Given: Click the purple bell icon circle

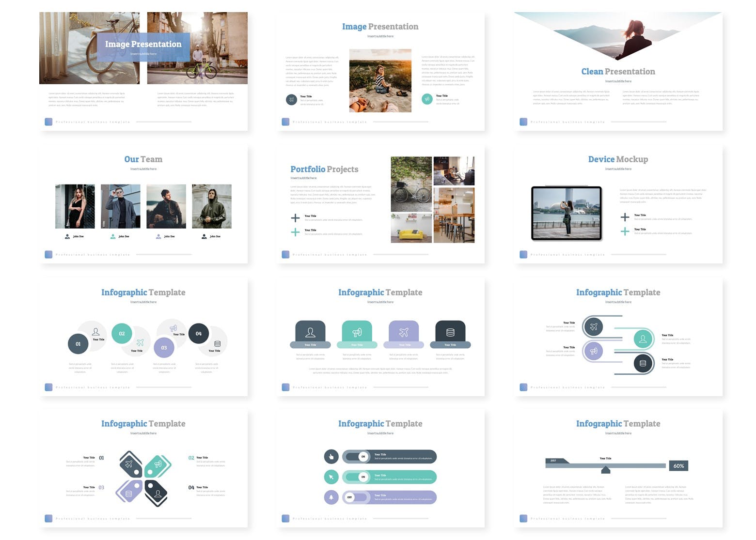Looking at the screenshot, I should click(331, 497).
